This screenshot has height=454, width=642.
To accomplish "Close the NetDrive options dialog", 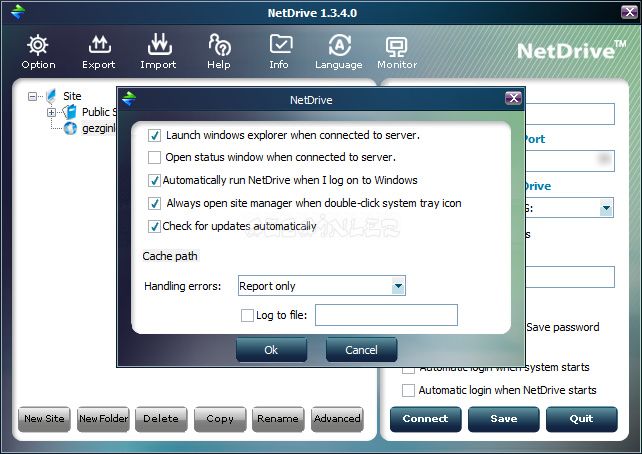I will tap(513, 98).
